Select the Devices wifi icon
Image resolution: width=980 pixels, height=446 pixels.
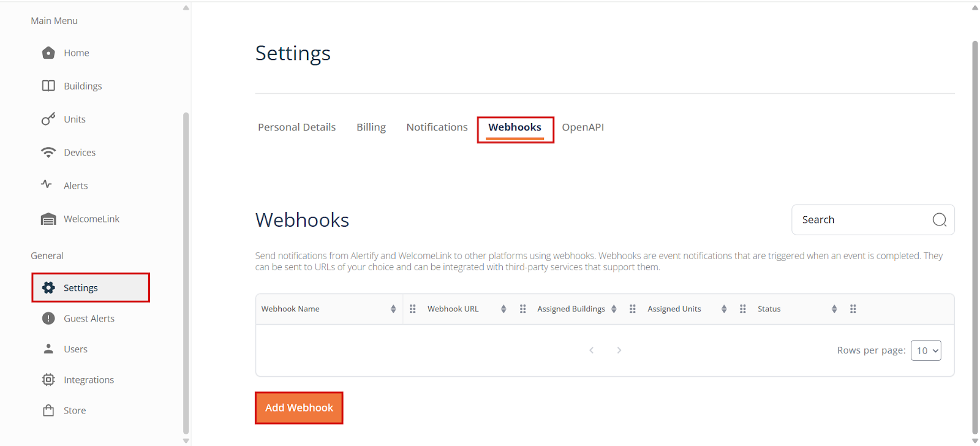tap(48, 153)
